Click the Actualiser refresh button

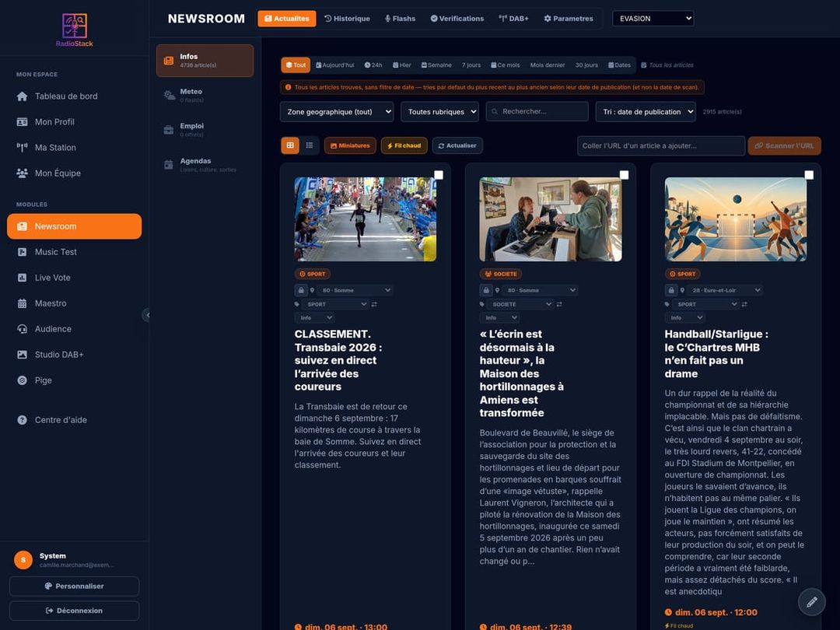[457, 145]
